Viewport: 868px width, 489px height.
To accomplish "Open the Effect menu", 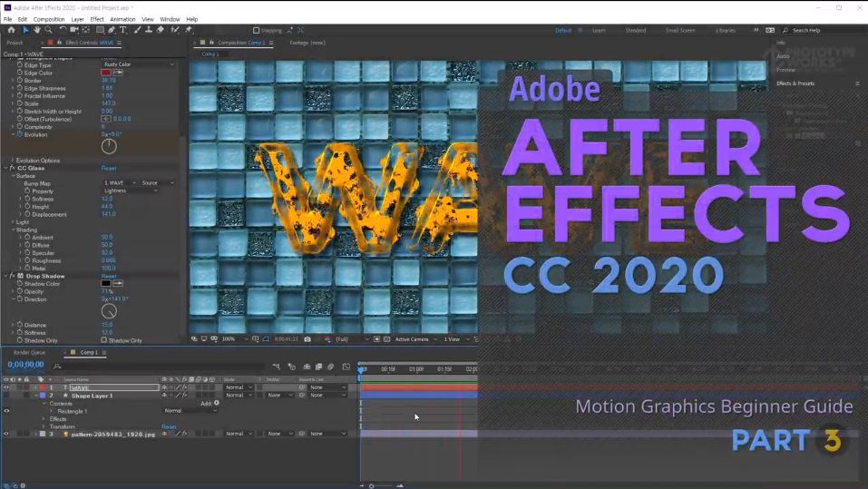I will (97, 19).
